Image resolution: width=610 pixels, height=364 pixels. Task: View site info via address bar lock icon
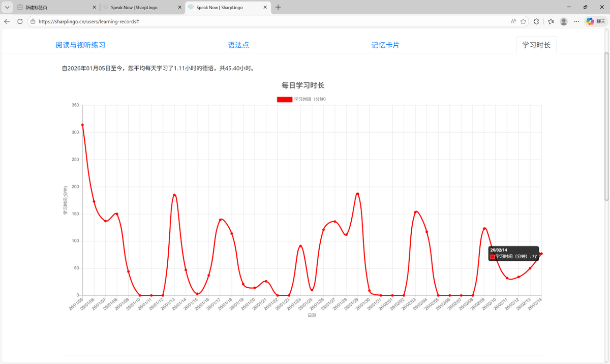click(x=33, y=21)
